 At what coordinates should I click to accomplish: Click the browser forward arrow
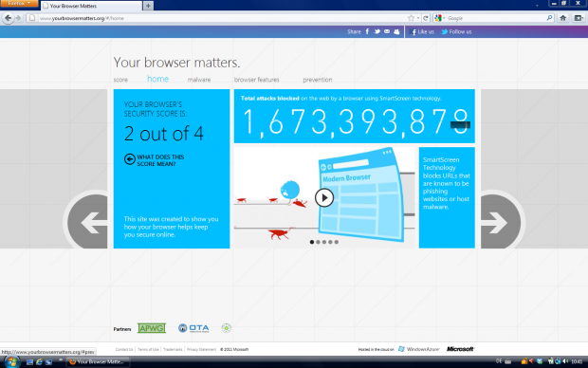pyautogui.click(x=18, y=18)
